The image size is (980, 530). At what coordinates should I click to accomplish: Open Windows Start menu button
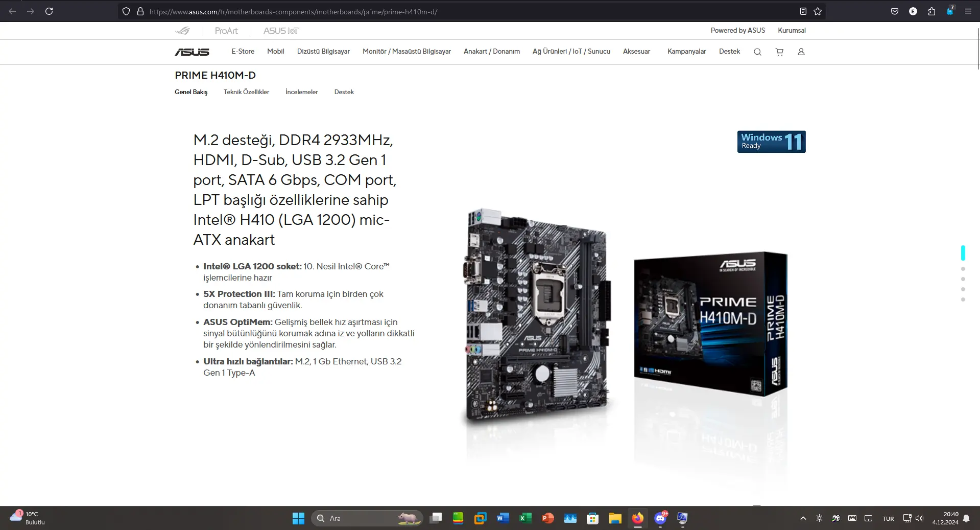[x=298, y=518]
